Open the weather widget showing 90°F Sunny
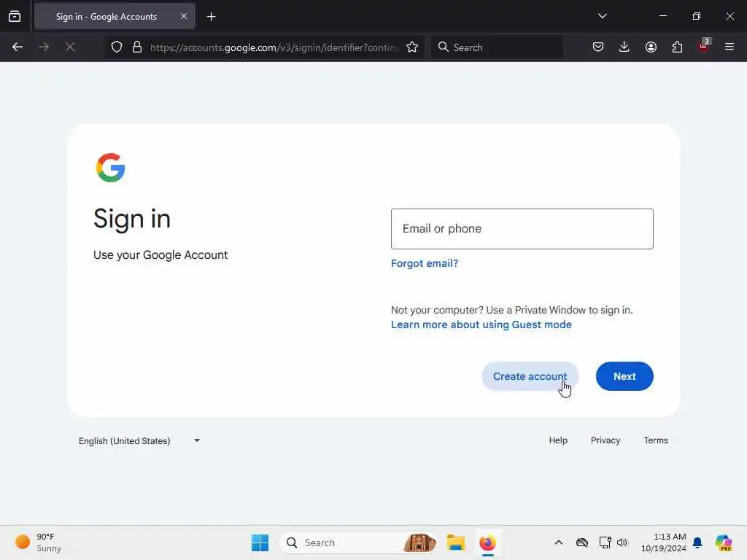Screen dimensions: 747x560 tap(38, 542)
